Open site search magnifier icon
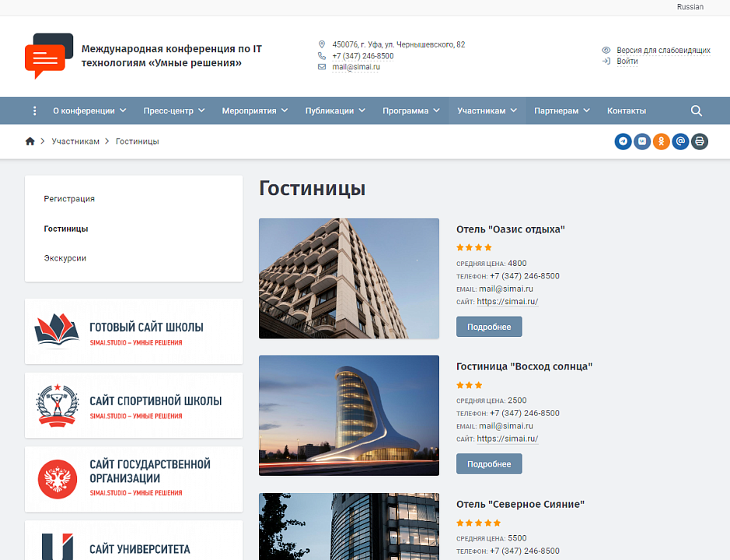Image resolution: width=730 pixels, height=560 pixels. pos(696,111)
